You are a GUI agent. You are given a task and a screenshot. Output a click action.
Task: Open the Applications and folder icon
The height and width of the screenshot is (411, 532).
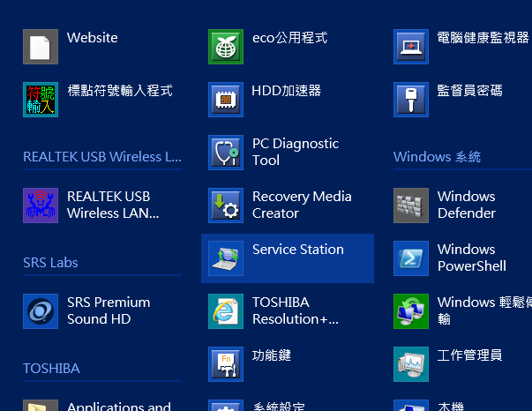[x=41, y=405]
